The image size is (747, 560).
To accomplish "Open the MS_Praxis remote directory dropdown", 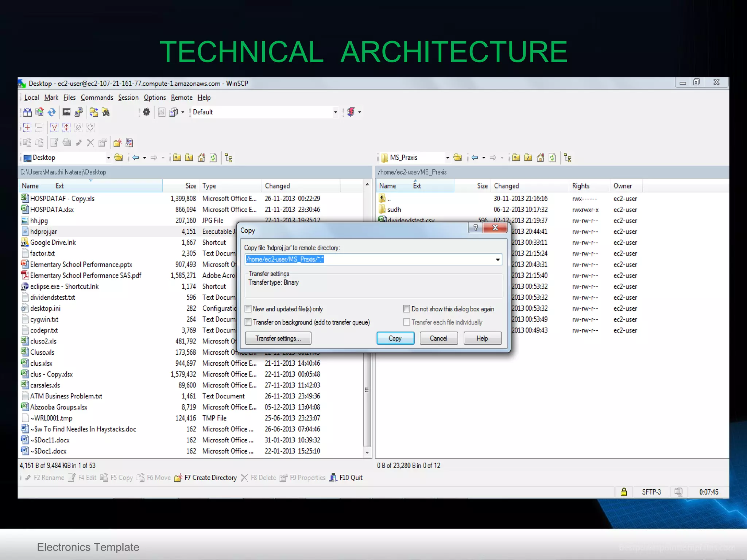I will pyautogui.click(x=448, y=158).
